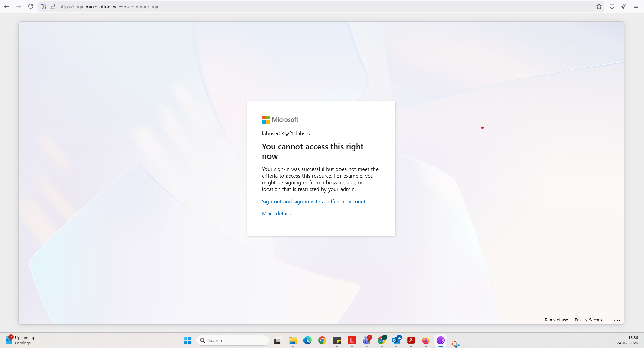Open File Explorer from the taskbar
Viewport: 644px width, 348px height.
pyautogui.click(x=292, y=340)
